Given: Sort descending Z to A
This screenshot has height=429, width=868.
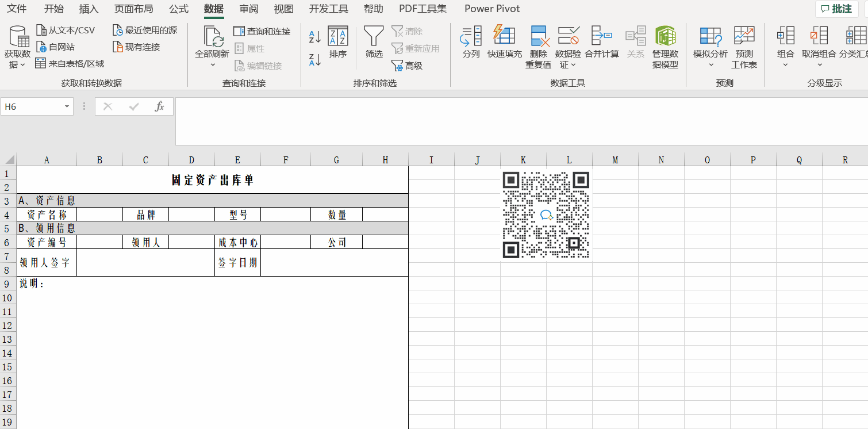Looking at the screenshot, I should pyautogui.click(x=314, y=59).
